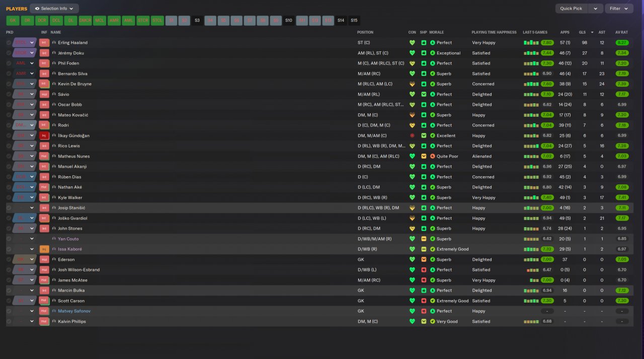Click Matheus Nunes's Quite Poor morale icon
Screen dimensions: 644x359
(x=433, y=156)
